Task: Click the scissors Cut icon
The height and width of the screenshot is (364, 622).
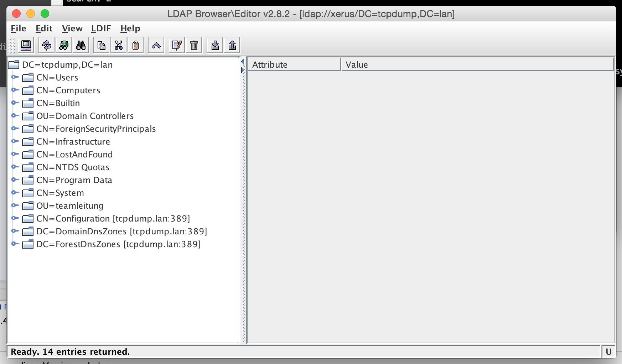Action: click(119, 45)
